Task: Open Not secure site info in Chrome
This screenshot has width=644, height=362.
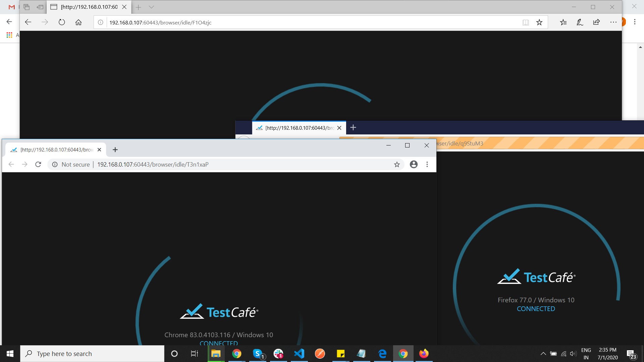Action: pos(71,164)
